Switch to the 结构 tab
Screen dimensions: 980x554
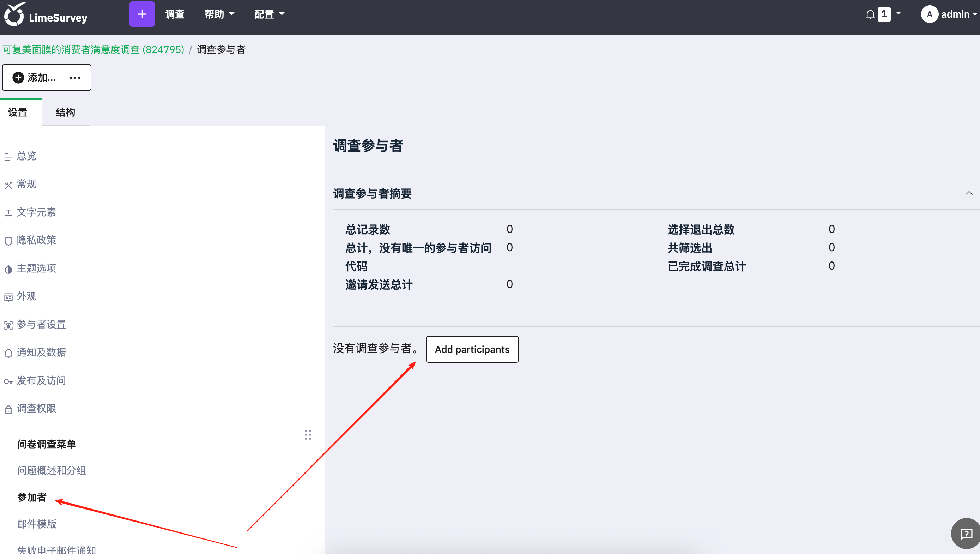coord(65,112)
